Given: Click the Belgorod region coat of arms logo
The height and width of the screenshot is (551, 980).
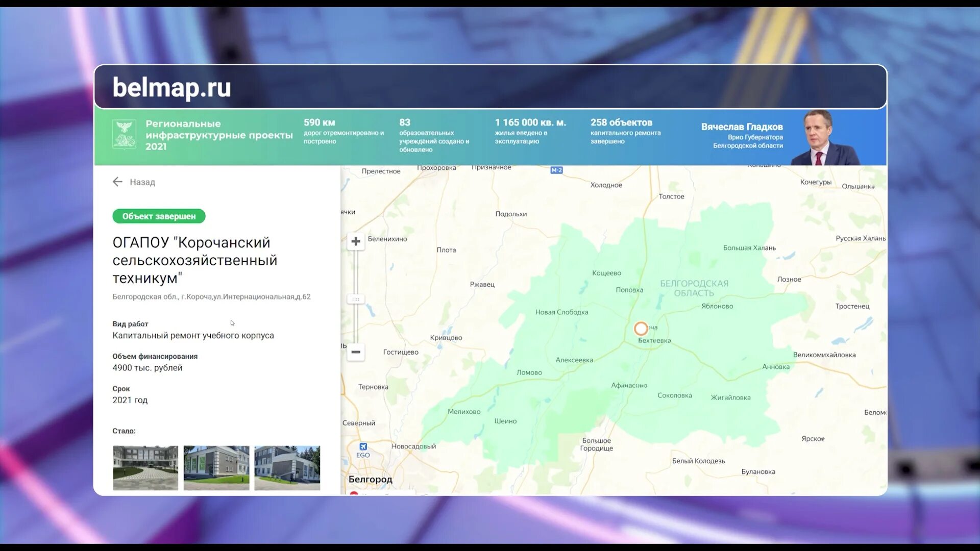Looking at the screenshot, I should [x=124, y=134].
